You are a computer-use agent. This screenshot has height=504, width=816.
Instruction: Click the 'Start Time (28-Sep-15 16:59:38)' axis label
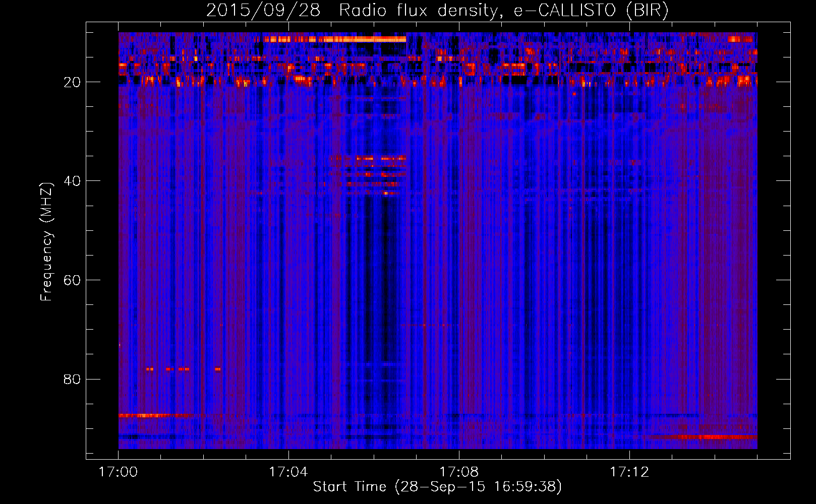pos(437,487)
